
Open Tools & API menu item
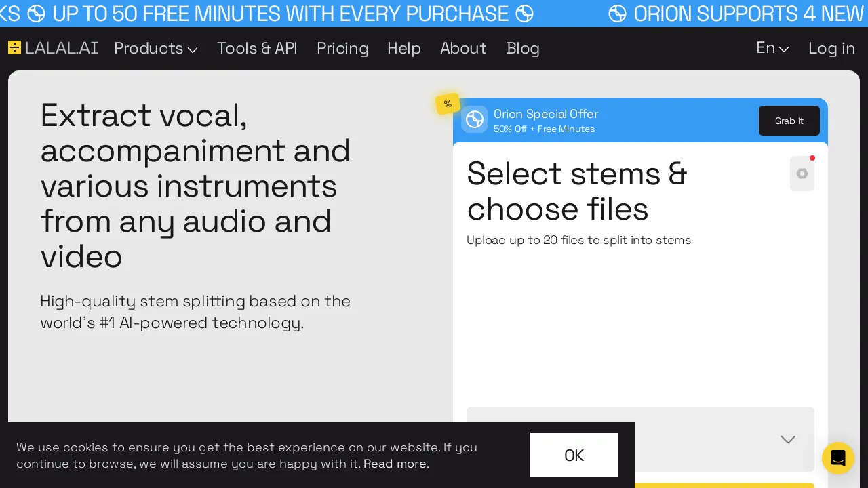[x=257, y=48]
